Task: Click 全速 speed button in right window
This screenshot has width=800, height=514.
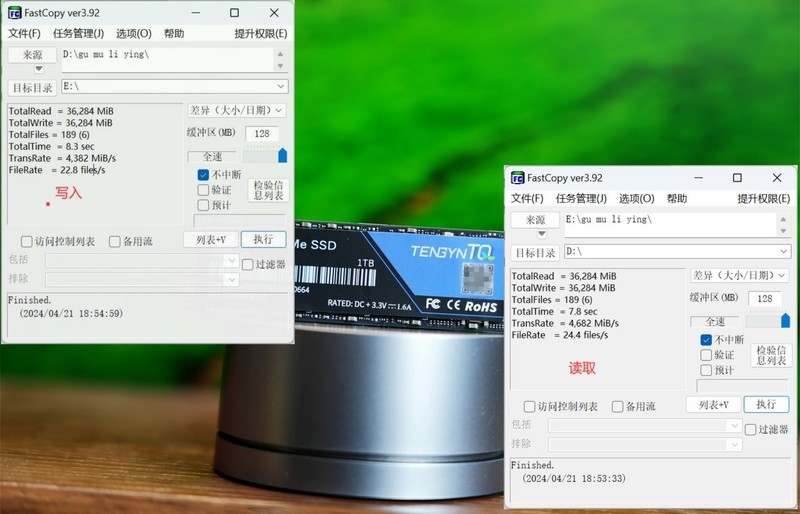Action: [x=715, y=321]
